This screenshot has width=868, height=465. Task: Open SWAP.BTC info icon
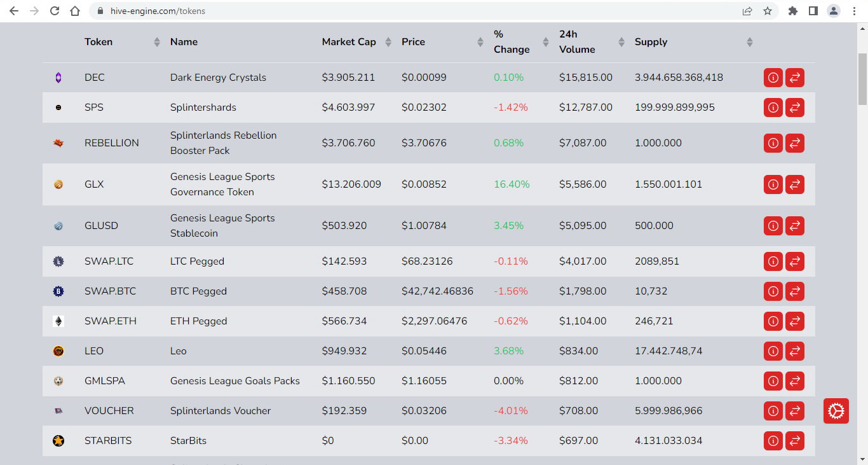coord(773,291)
